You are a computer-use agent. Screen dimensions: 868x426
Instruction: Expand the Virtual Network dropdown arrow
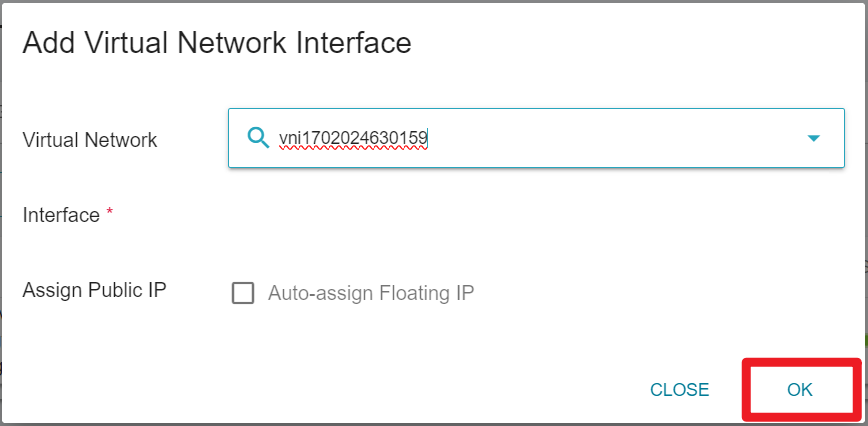813,138
